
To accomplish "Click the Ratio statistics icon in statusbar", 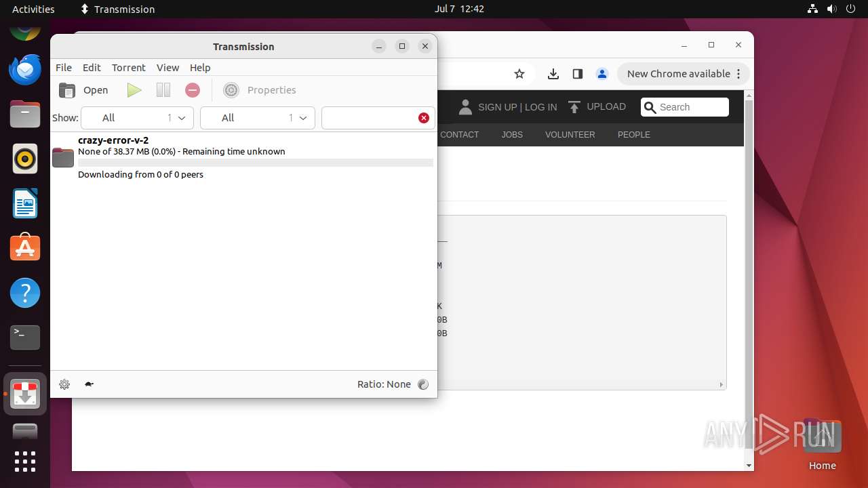I will (x=423, y=384).
